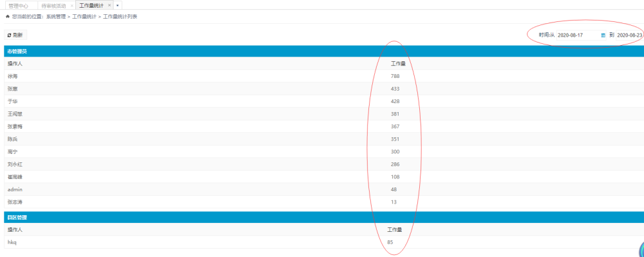Click the home icon in breadcrumb
Viewport: 644px width, 257px height.
(7, 16)
